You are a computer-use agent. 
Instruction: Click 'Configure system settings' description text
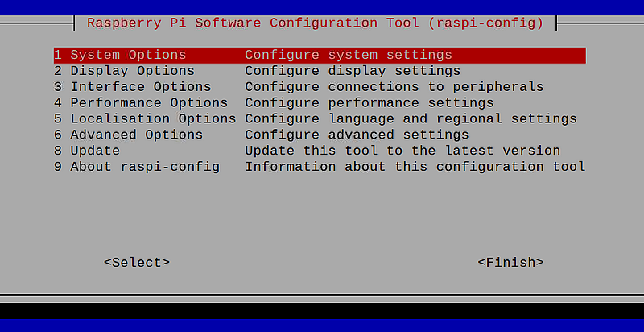coord(349,55)
